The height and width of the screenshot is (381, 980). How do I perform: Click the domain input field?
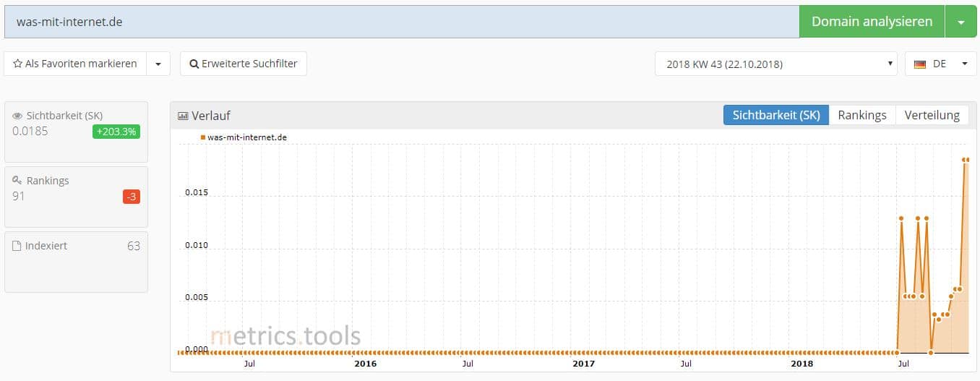(402, 22)
